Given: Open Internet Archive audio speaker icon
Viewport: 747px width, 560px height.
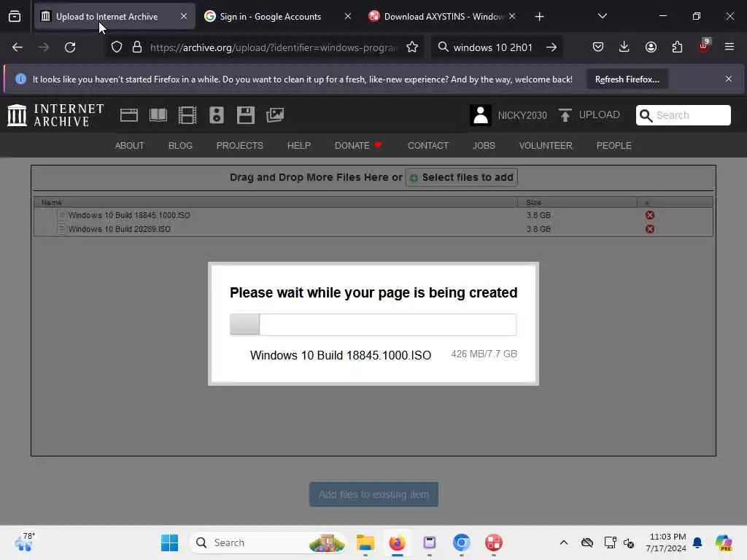Looking at the screenshot, I should point(216,115).
